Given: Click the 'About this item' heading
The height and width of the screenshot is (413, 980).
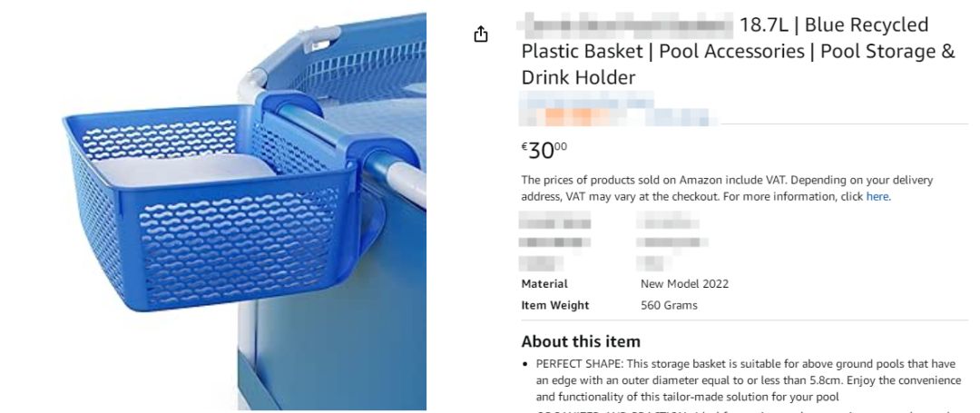Looking at the screenshot, I should [581, 341].
